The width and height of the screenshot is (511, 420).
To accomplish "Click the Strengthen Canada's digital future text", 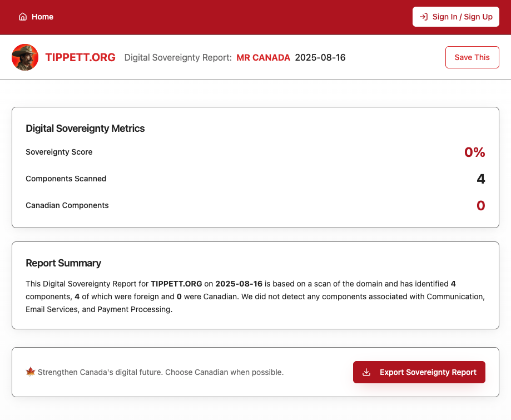I will coord(161,372).
